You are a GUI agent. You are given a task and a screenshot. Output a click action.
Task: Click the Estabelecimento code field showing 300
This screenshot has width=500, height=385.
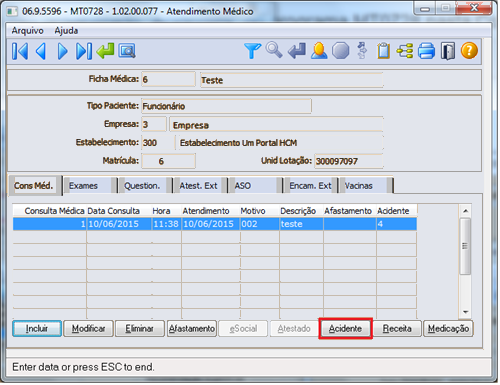tap(158, 143)
